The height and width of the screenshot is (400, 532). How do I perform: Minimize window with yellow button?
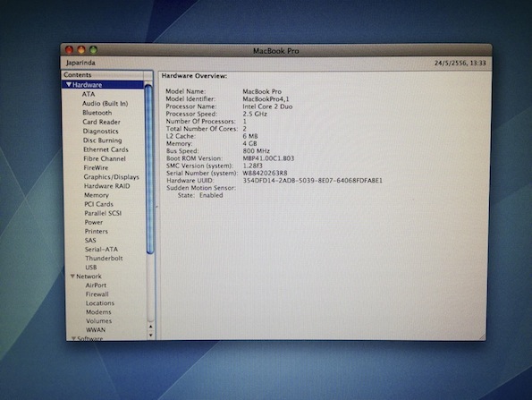pos(81,50)
